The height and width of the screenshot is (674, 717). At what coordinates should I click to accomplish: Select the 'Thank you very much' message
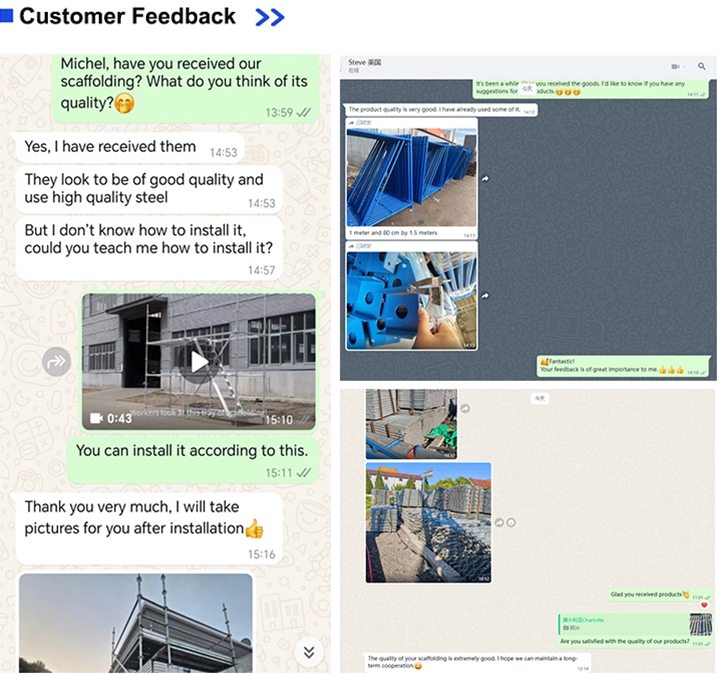pyautogui.click(x=149, y=529)
